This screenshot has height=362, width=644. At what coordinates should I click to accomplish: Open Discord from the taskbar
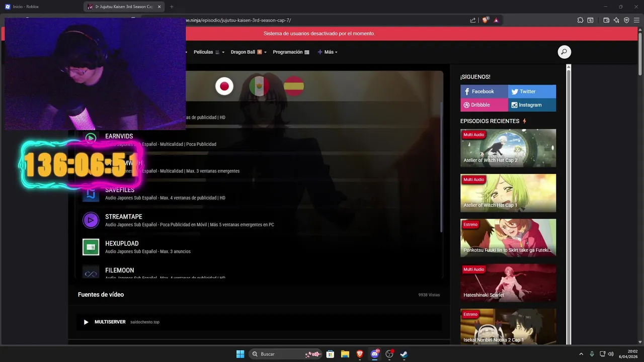point(374,354)
